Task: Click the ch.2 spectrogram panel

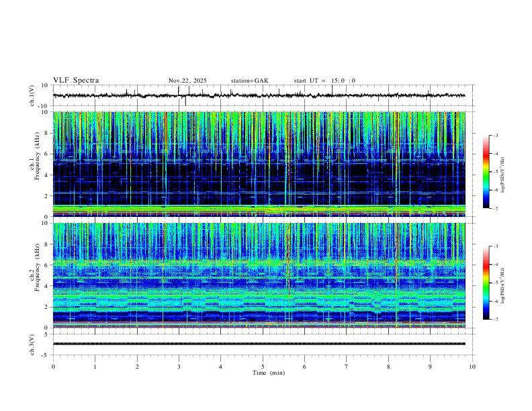Action: point(259,275)
